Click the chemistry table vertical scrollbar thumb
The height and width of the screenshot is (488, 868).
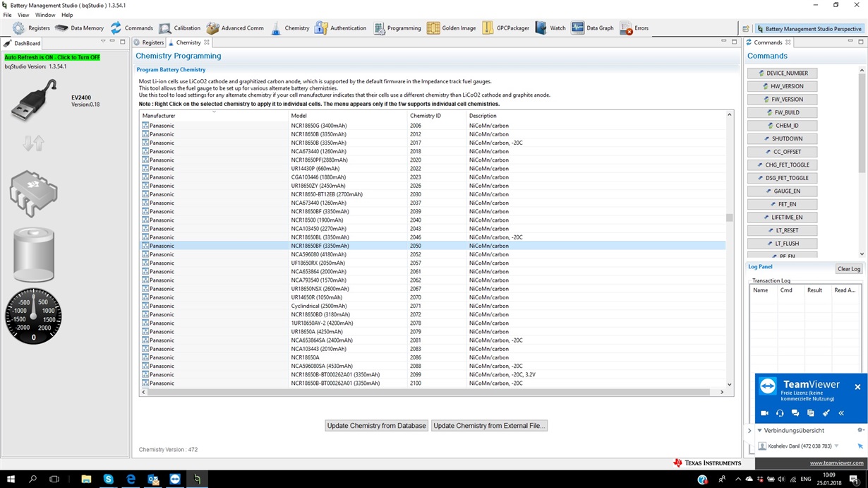(730, 218)
